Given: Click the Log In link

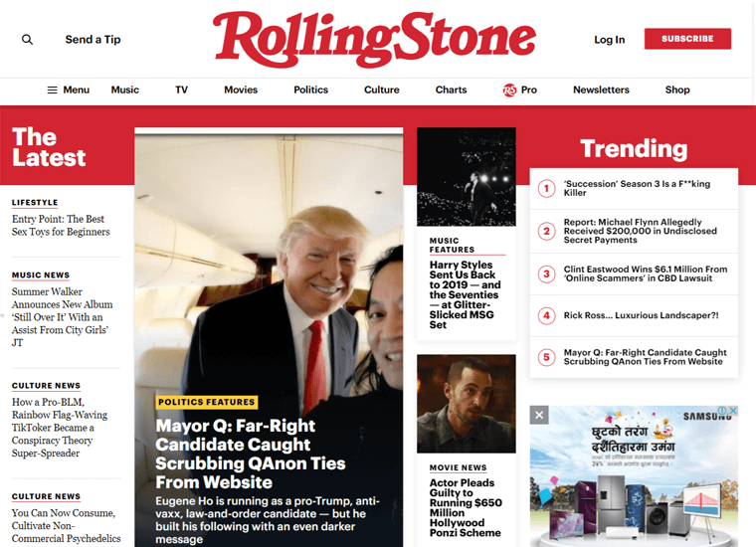Looking at the screenshot, I should click(x=610, y=40).
